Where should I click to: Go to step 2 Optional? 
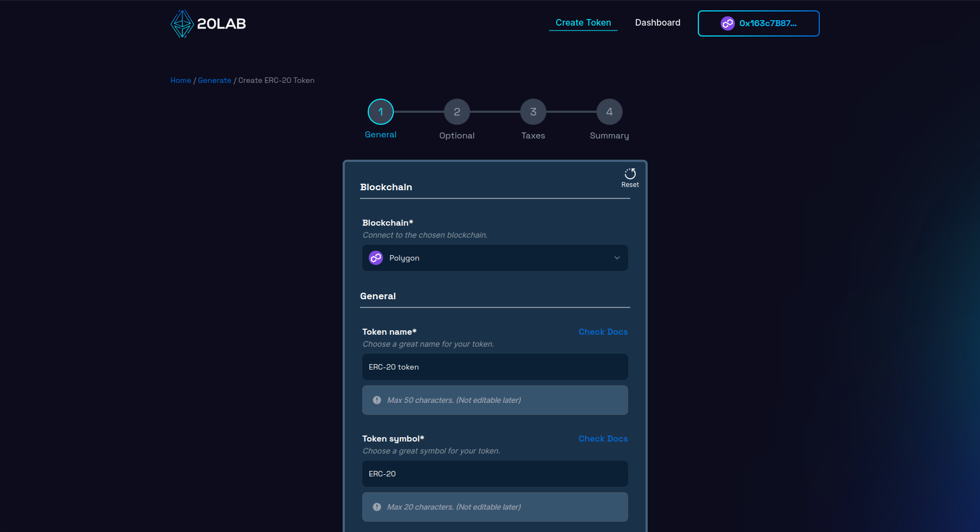[457, 112]
